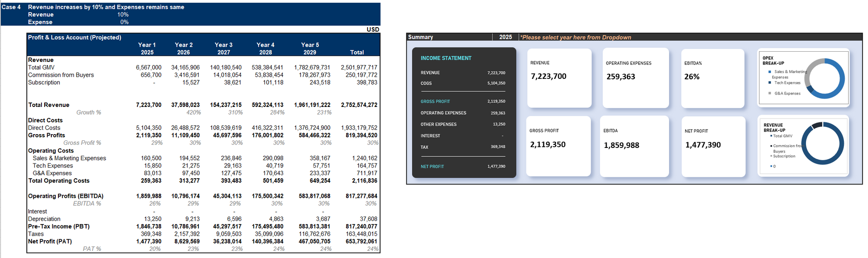
Task: Select the Year 3 2027 column header
Action: 223,49
